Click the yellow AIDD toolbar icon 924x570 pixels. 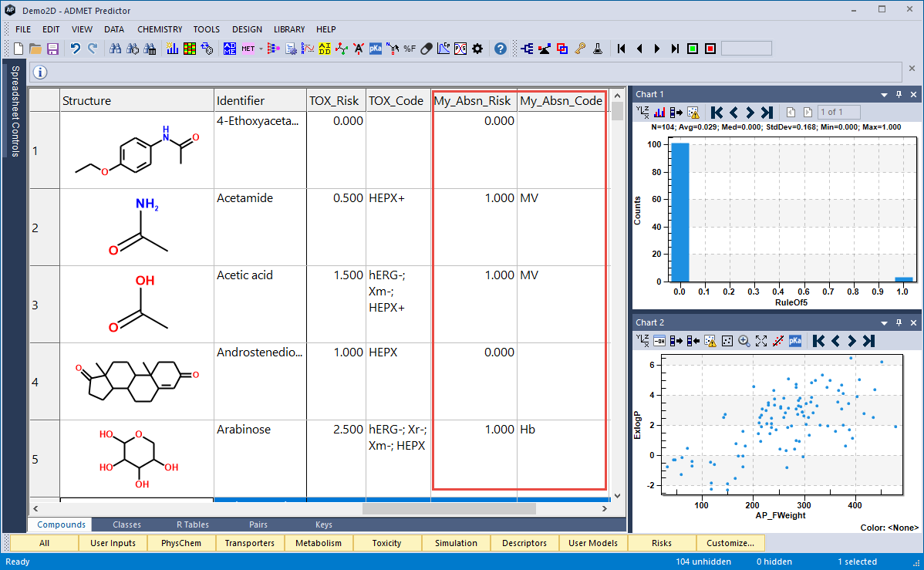325,49
